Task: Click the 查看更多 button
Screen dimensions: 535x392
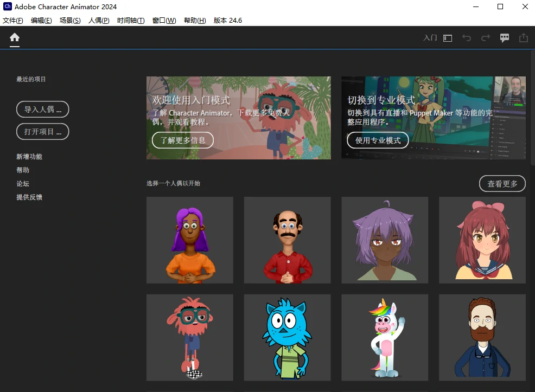Action: coord(502,184)
